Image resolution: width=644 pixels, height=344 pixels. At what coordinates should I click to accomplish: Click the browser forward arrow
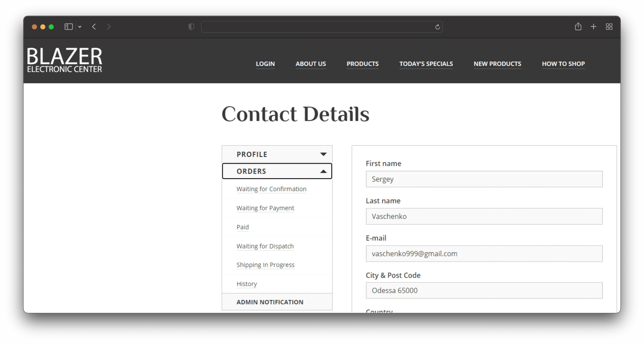[x=109, y=27]
